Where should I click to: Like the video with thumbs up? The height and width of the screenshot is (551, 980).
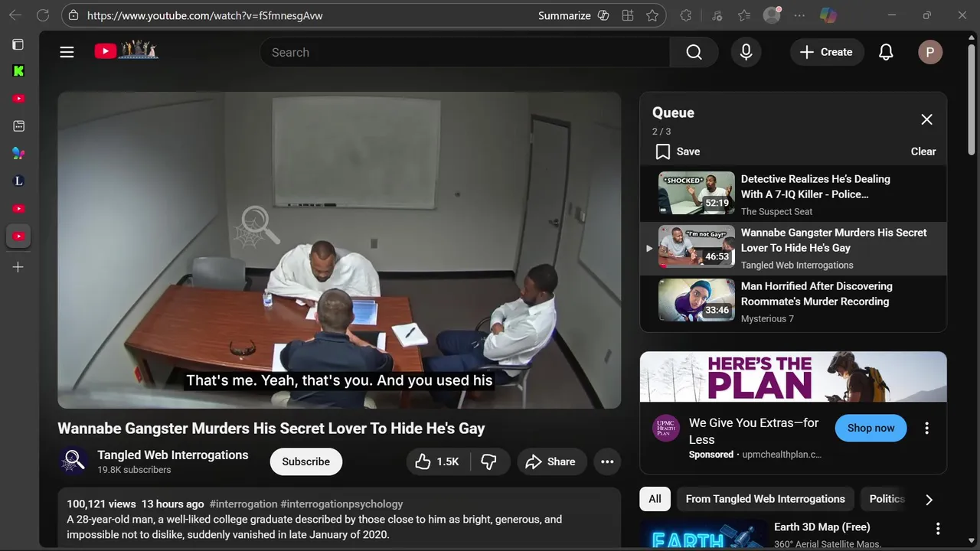437,461
